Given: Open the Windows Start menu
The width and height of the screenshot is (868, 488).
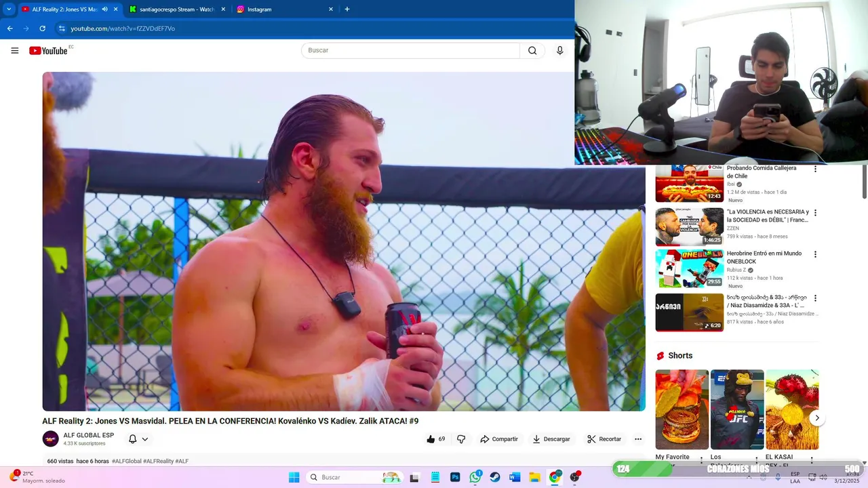Looking at the screenshot, I should pyautogui.click(x=294, y=477).
